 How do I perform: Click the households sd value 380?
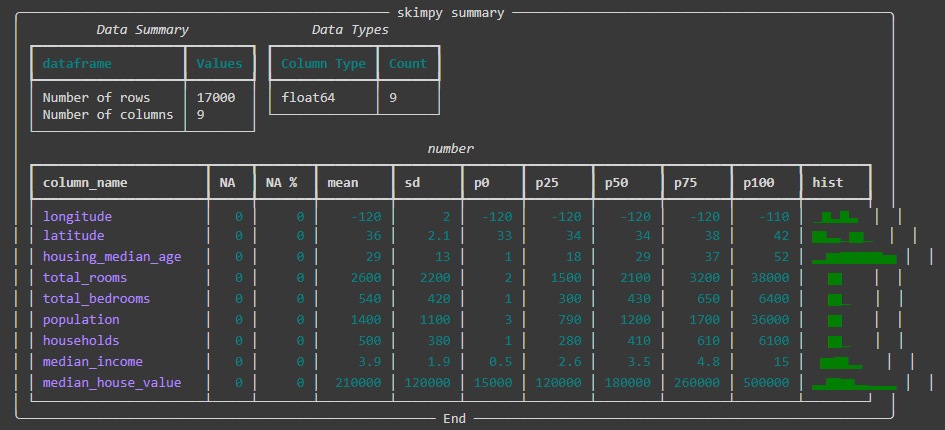coord(439,341)
